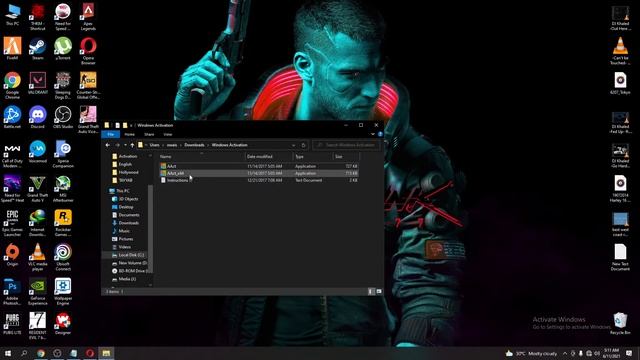
Task: Sort files by the Type column
Action: tap(313, 157)
